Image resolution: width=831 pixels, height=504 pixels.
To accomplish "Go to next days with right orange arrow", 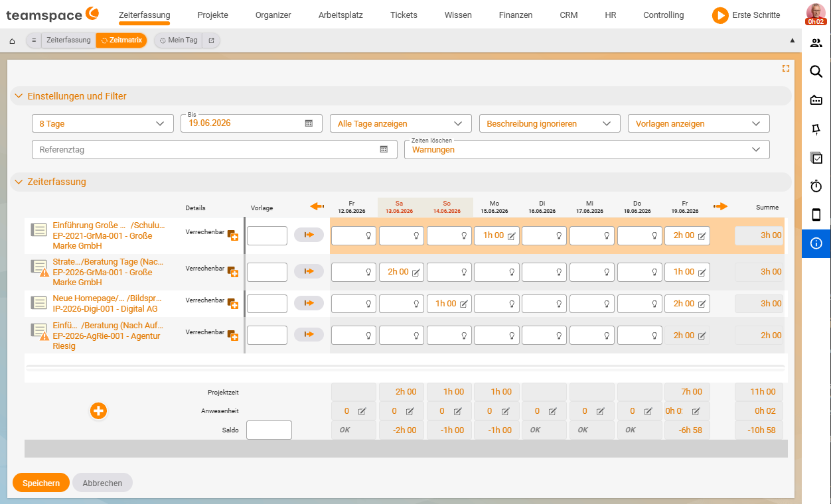I will coord(720,207).
